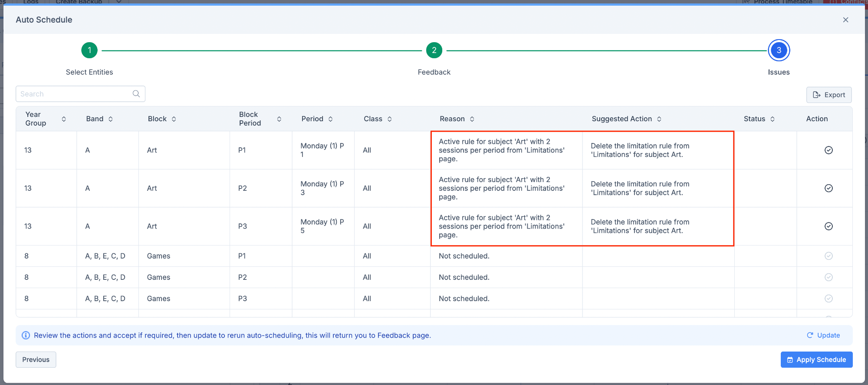Accept action for Art P2 row
Screen dimensions: 868x385
click(829, 188)
